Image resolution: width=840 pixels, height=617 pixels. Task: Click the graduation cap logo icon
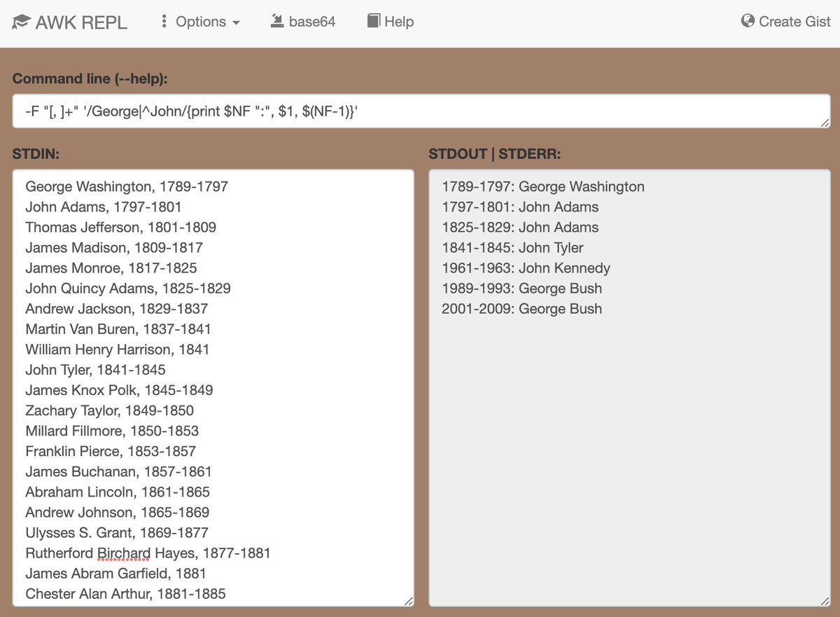tap(22, 22)
